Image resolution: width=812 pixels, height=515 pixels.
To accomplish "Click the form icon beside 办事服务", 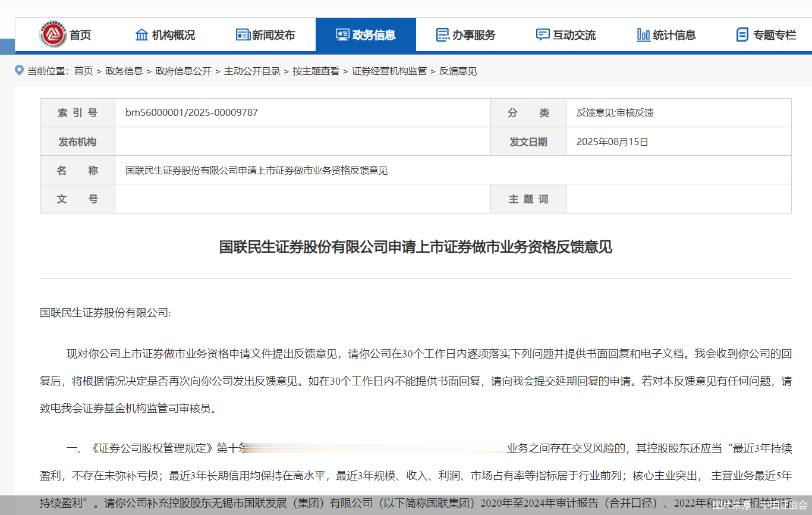I will [443, 35].
